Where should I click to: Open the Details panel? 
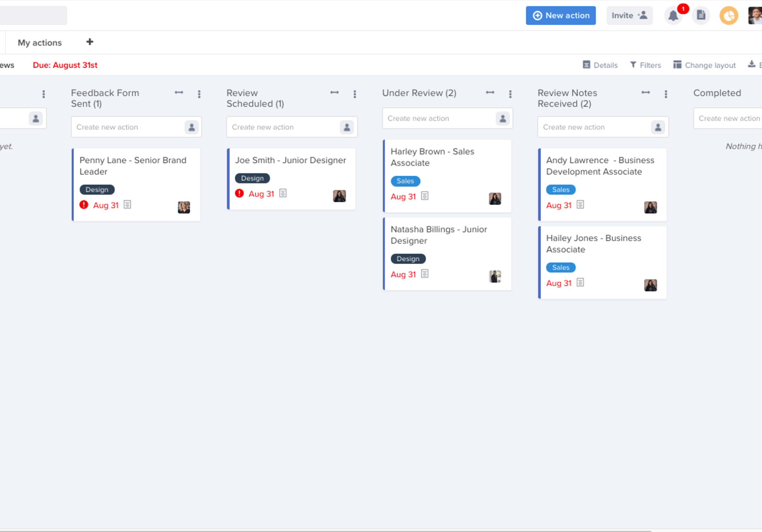600,65
